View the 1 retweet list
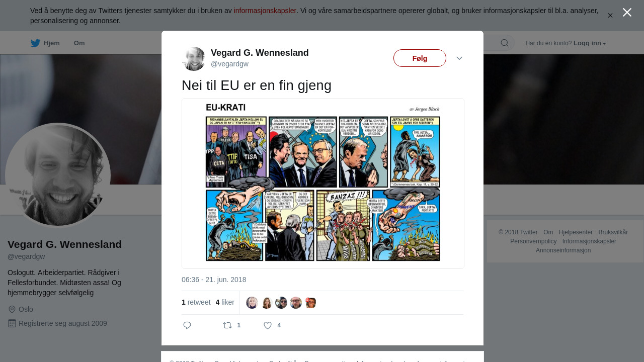Screen dimensions: 644x362 (x=196, y=302)
